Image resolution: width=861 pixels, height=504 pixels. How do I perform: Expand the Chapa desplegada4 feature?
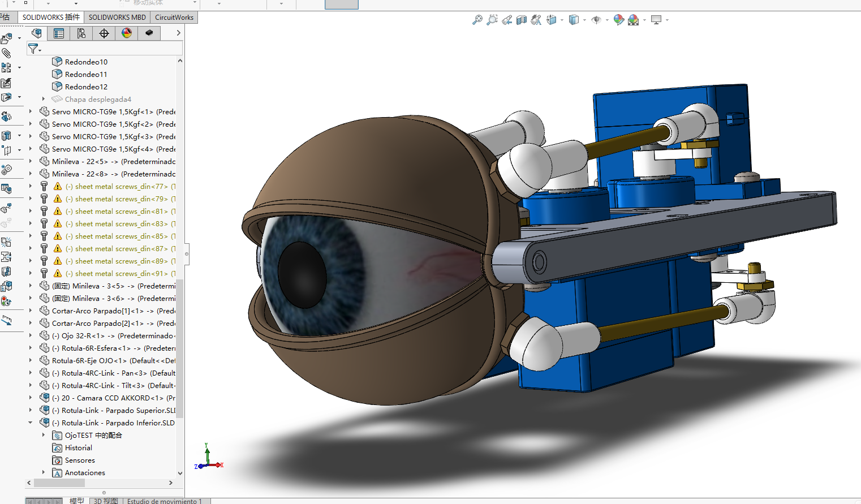[44, 99]
